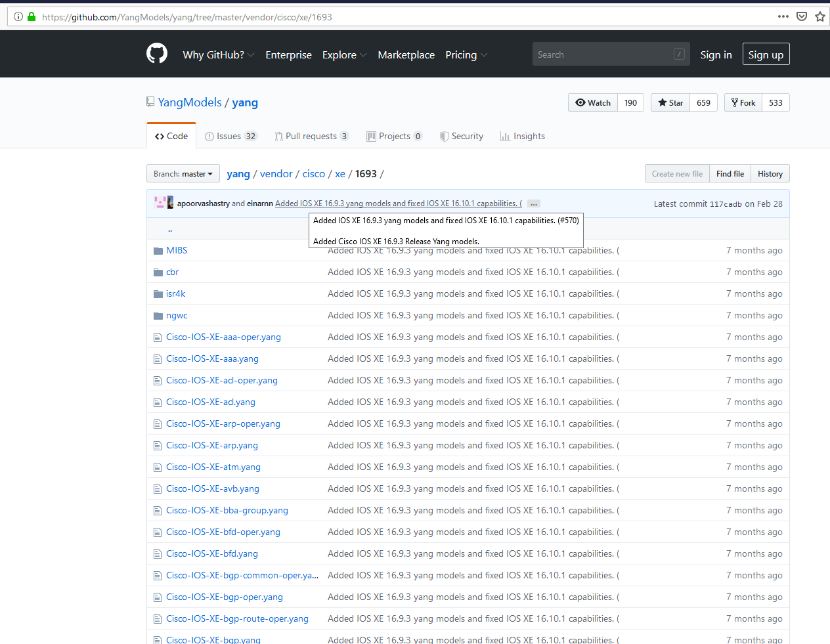Open the Pricing dropdown menu
Screen dimensions: 830x644
coord(466,55)
